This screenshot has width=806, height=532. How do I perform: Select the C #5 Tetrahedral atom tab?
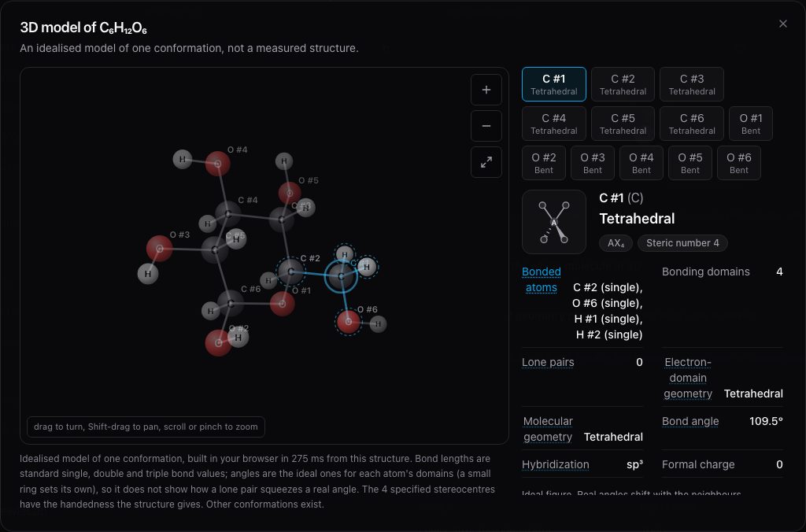pos(623,124)
